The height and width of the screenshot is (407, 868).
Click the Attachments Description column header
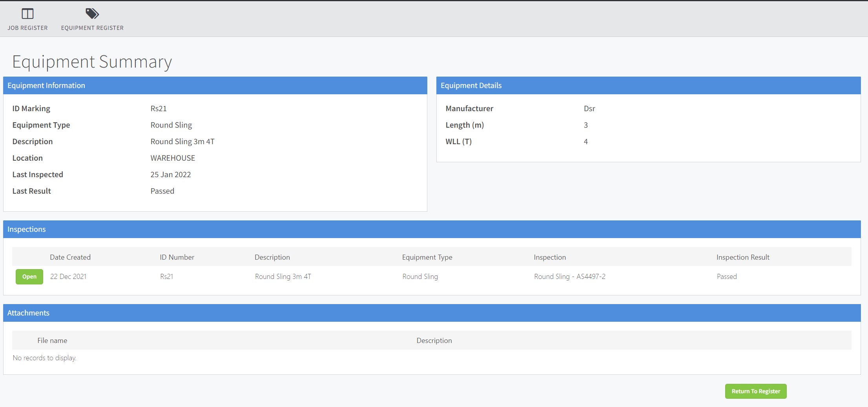pos(434,341)
